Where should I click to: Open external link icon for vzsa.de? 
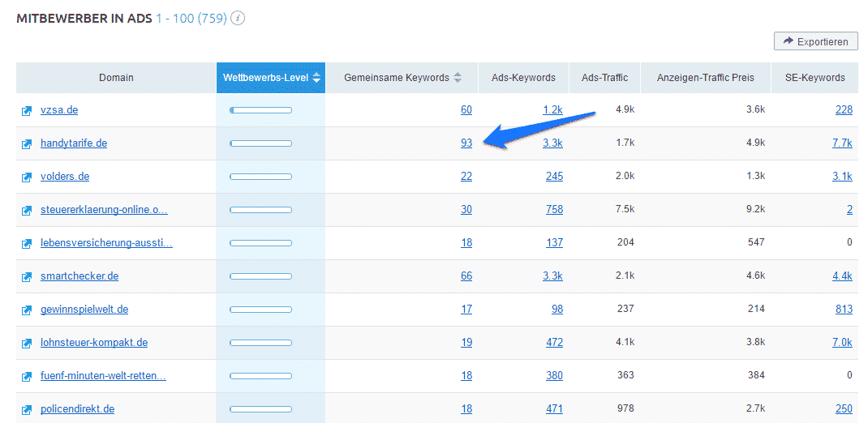26,110
